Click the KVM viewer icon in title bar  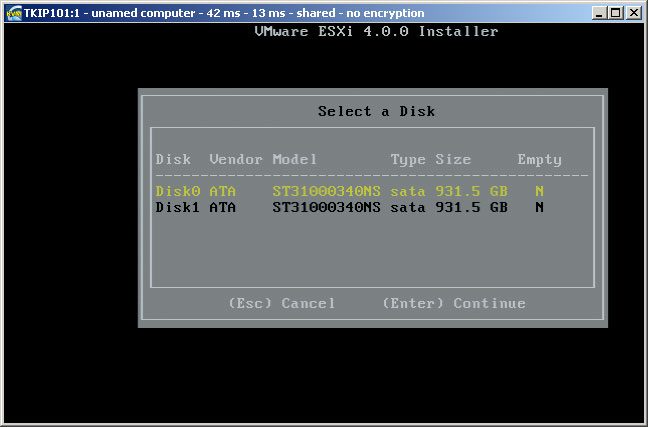[x=14, y=13]
